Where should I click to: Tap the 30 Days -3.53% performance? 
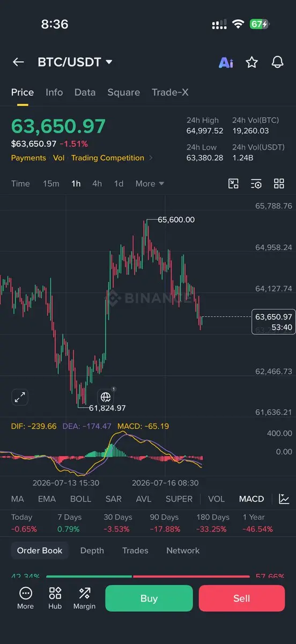pos(117,523)
